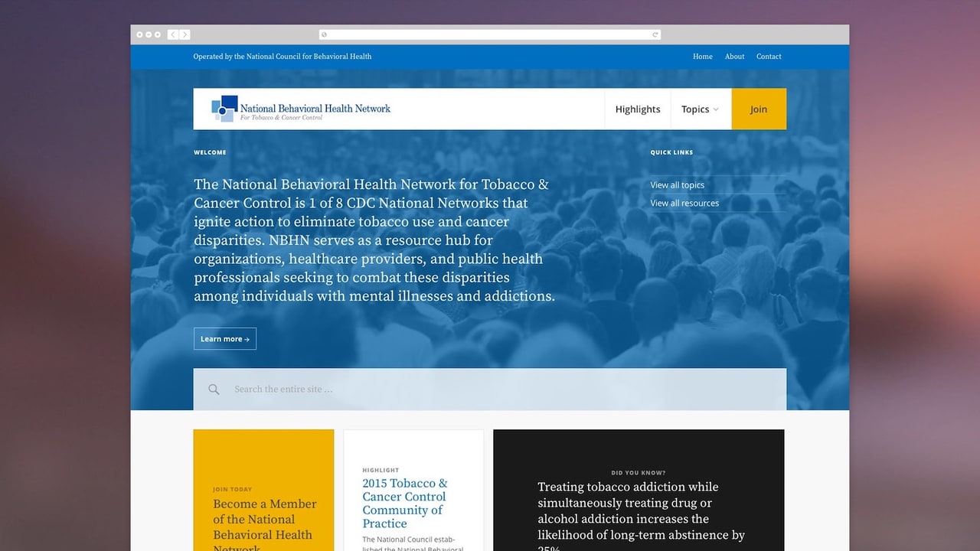Click the first gray window control dot
980x551 pixels.
click(x=140, y=34)
